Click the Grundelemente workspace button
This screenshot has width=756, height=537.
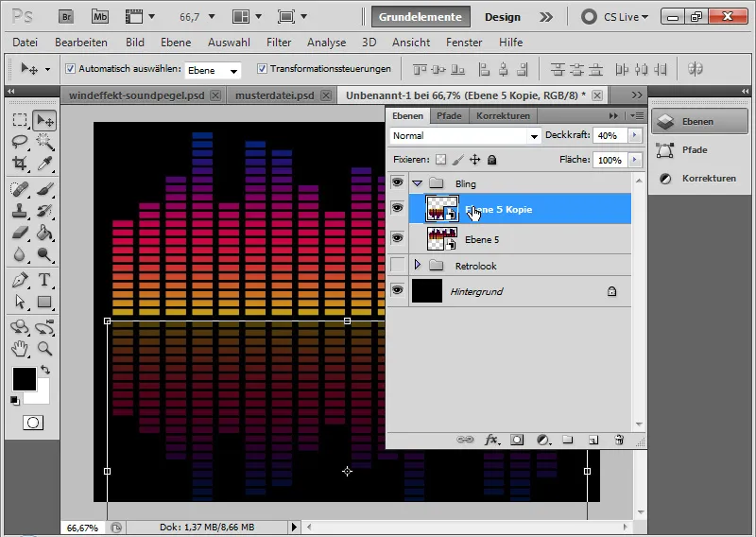[x=421, y=17]
